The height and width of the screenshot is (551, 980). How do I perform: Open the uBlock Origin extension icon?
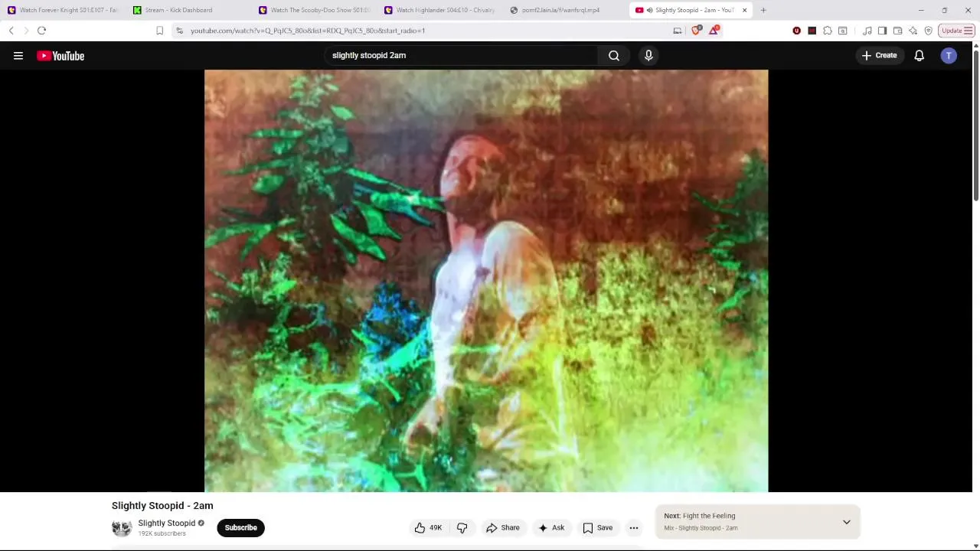pos(796,31)
